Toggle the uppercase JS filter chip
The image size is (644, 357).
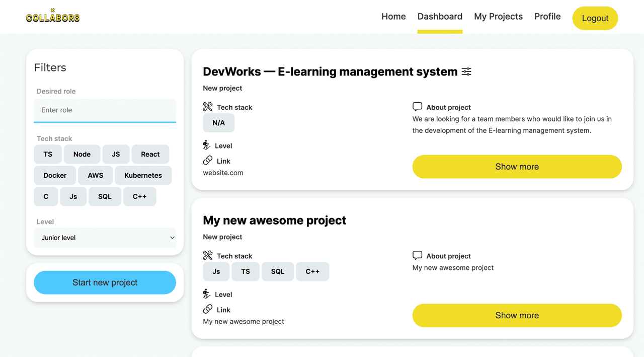tap(116, 154)
